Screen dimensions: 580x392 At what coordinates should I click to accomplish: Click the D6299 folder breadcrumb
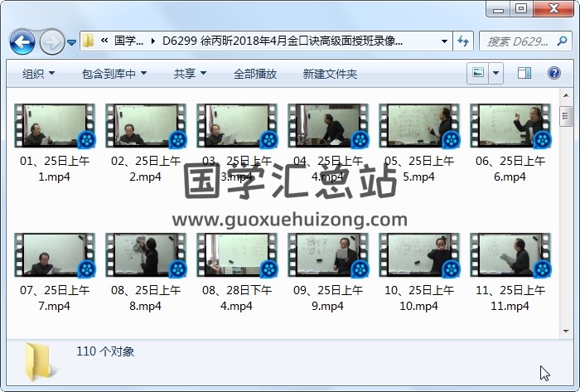[283, 41]
